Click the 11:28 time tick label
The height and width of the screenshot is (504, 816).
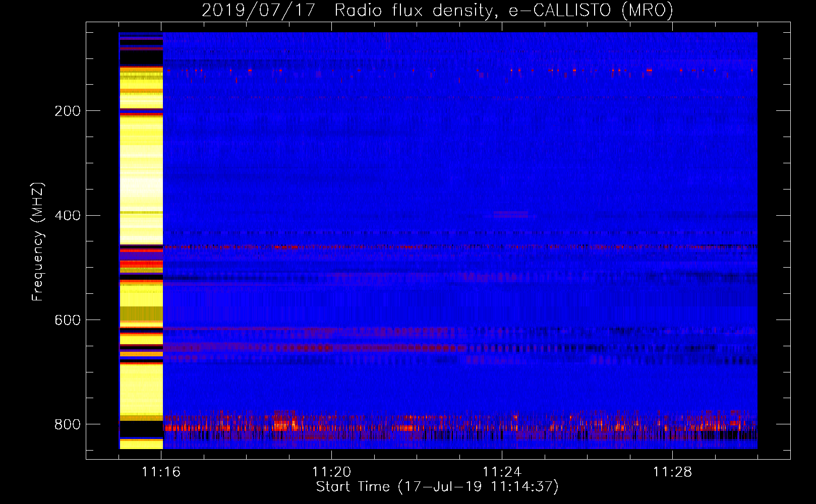[x=672, y=472]
